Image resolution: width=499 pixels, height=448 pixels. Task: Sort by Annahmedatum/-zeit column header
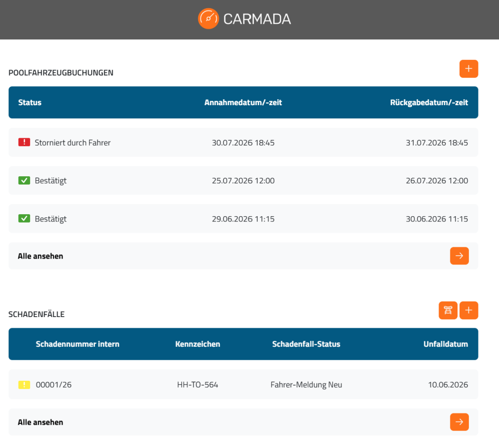(x=243, y=102)
